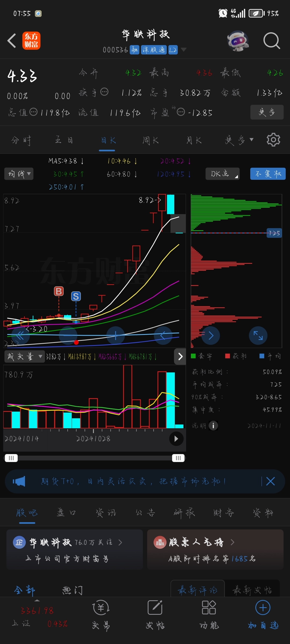Zoom in chart with plus button
Viewport: 290px width, 644px height.
[115, 335]
